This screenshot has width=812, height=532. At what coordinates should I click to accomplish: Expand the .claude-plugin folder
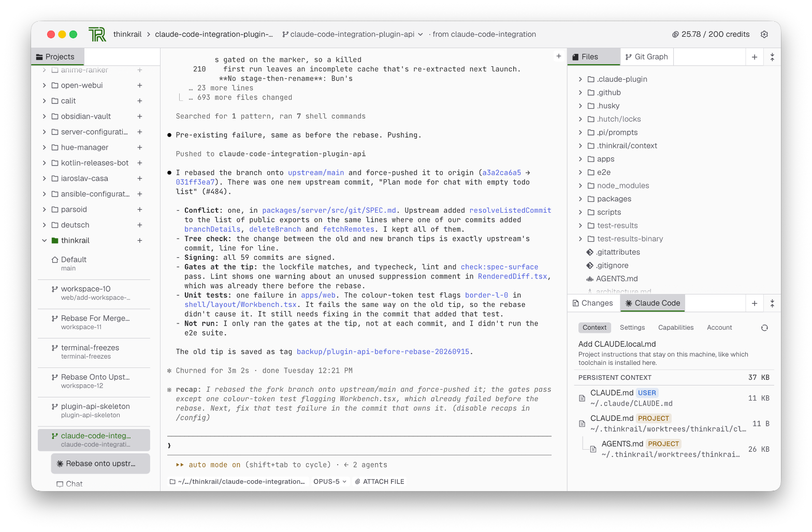[581, 79]
